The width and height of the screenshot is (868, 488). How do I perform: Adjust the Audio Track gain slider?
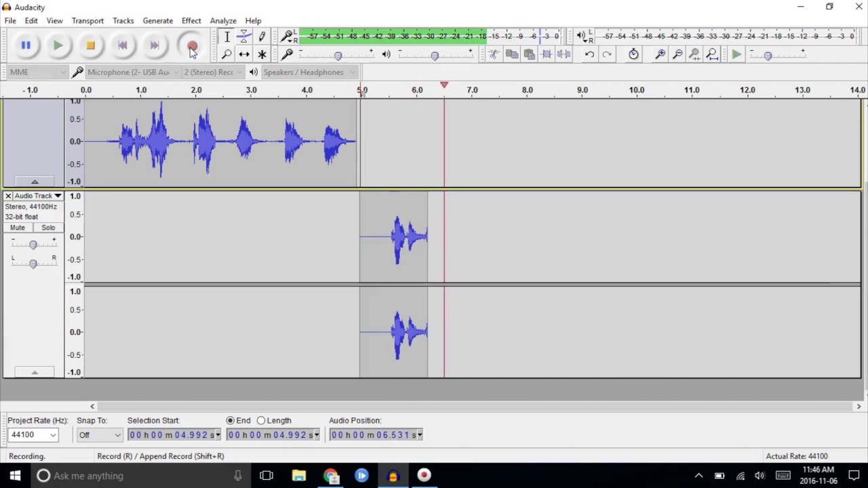pyautogui.click(x=33, y=245)
